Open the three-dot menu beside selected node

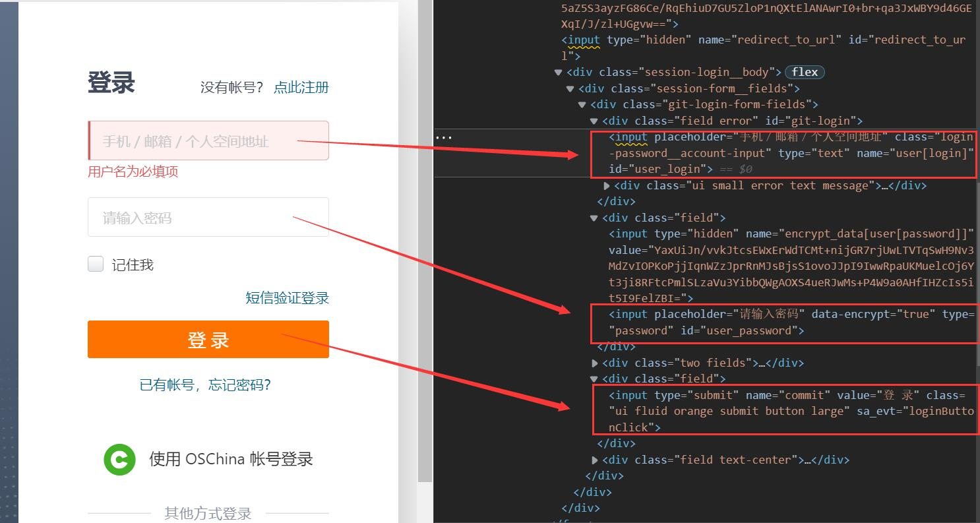(444, 138)
